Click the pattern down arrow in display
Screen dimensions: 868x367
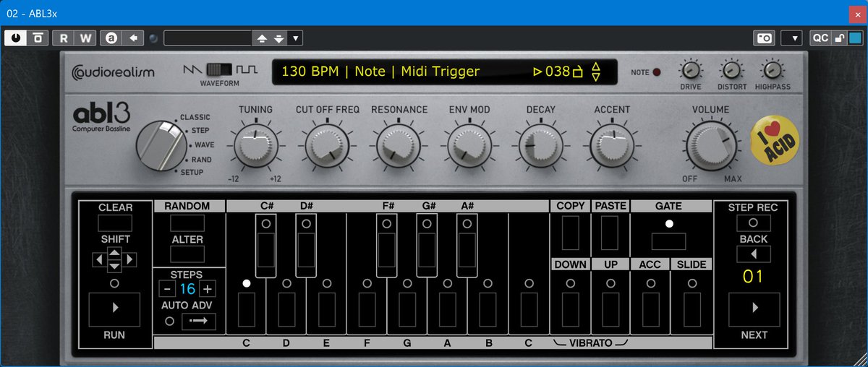[596, 77]
